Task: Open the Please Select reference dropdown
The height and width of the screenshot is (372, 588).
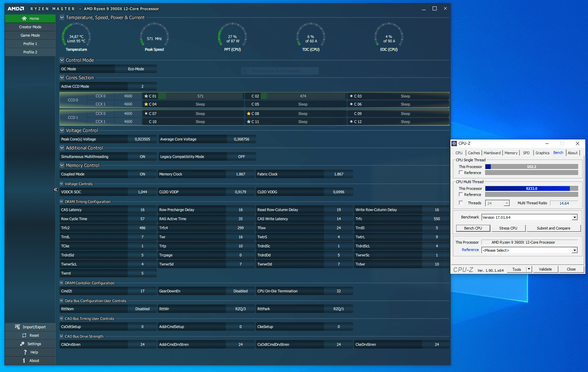Action: 575,250
